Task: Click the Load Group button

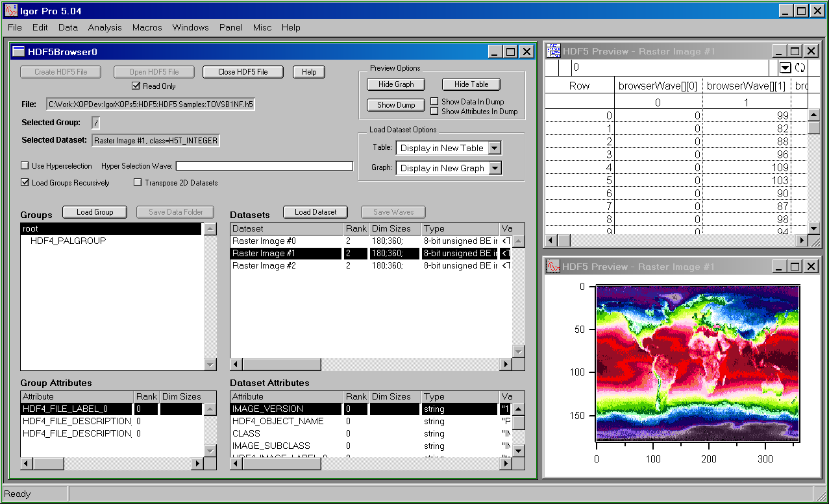Action: [x=95, y=212]
